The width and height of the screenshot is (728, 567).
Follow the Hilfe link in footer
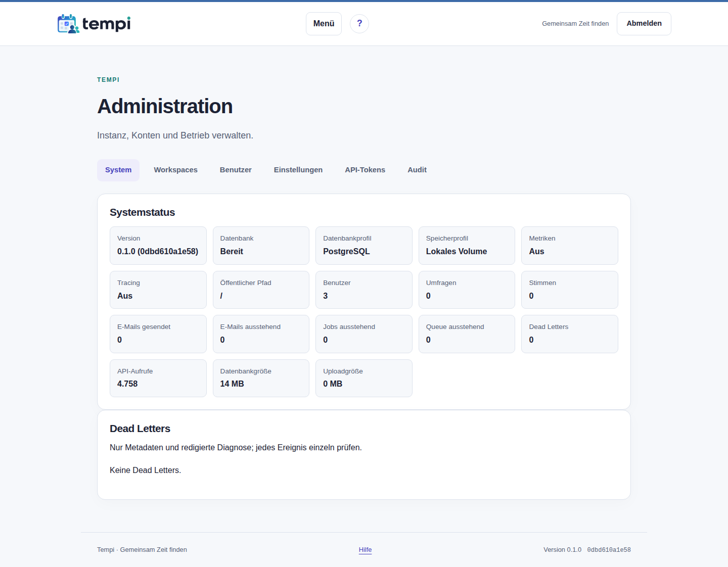365,550
